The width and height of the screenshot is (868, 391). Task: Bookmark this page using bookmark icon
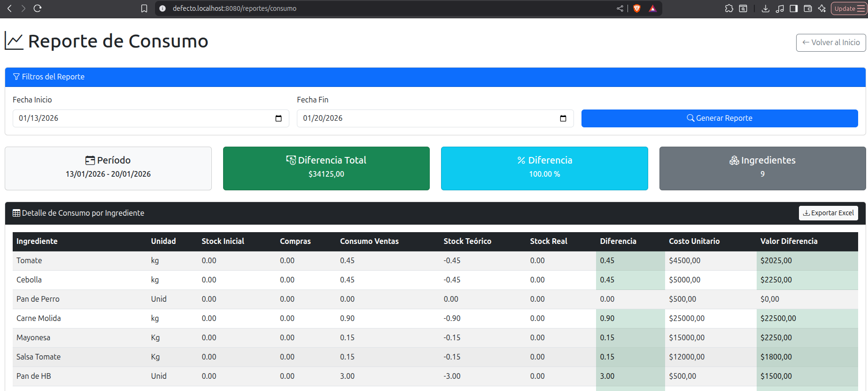(144, 8)
